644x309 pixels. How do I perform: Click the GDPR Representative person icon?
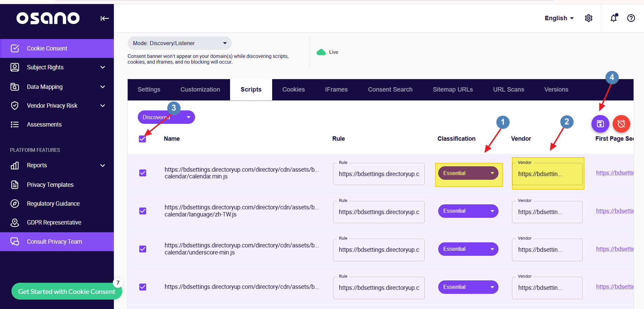click(15, 222)
